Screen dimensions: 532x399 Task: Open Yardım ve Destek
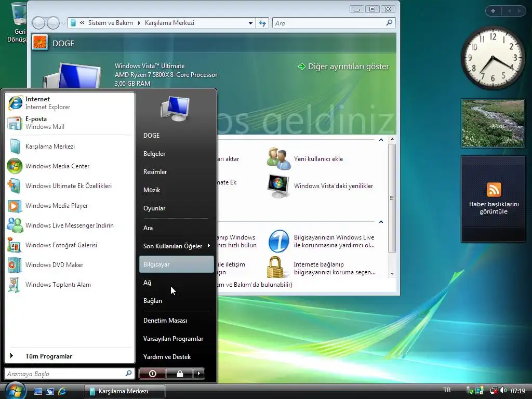177,356
